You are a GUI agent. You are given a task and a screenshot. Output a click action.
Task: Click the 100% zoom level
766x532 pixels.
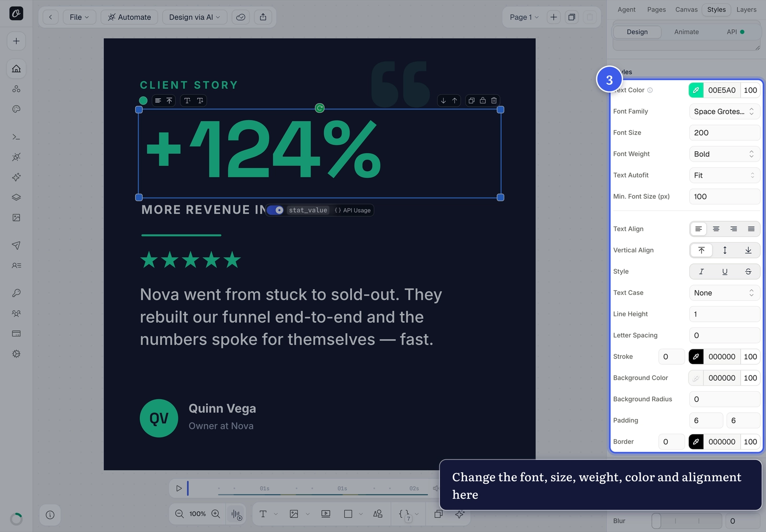coord(197,514)
